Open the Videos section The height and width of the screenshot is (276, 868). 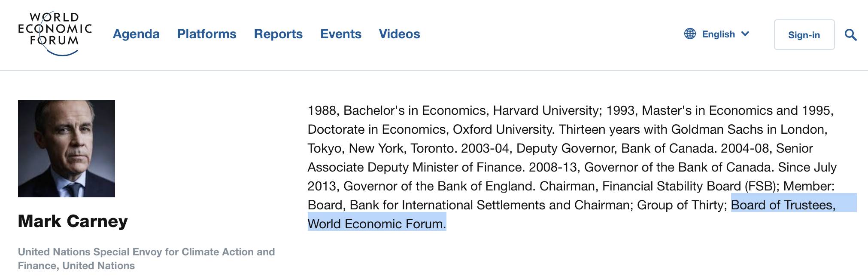point(399,34)
